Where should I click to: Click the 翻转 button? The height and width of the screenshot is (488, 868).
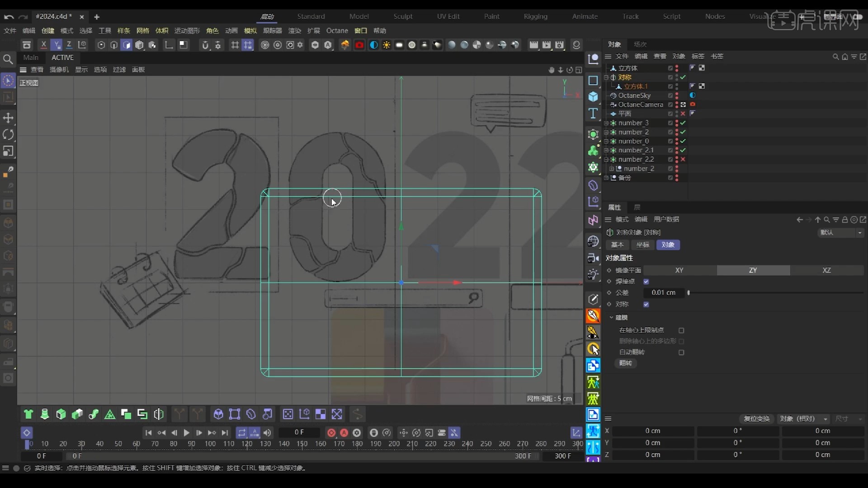coord(625,363)
